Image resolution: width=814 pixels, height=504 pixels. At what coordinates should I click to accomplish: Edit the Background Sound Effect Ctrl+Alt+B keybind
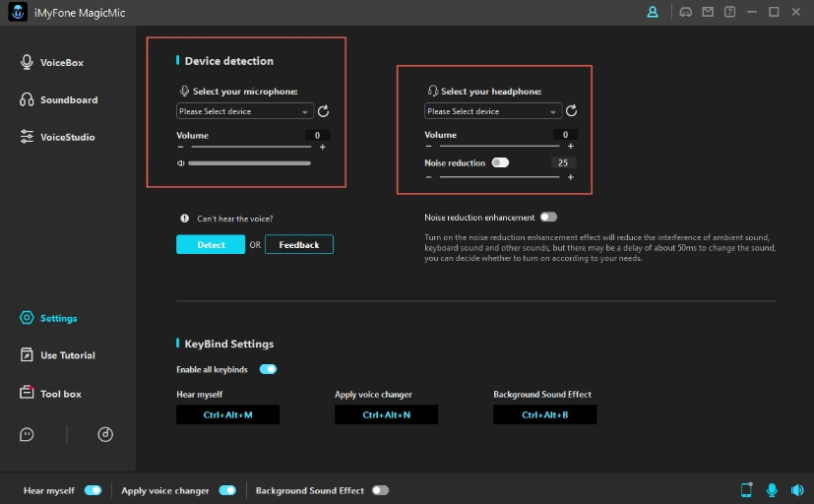[544, 414]
